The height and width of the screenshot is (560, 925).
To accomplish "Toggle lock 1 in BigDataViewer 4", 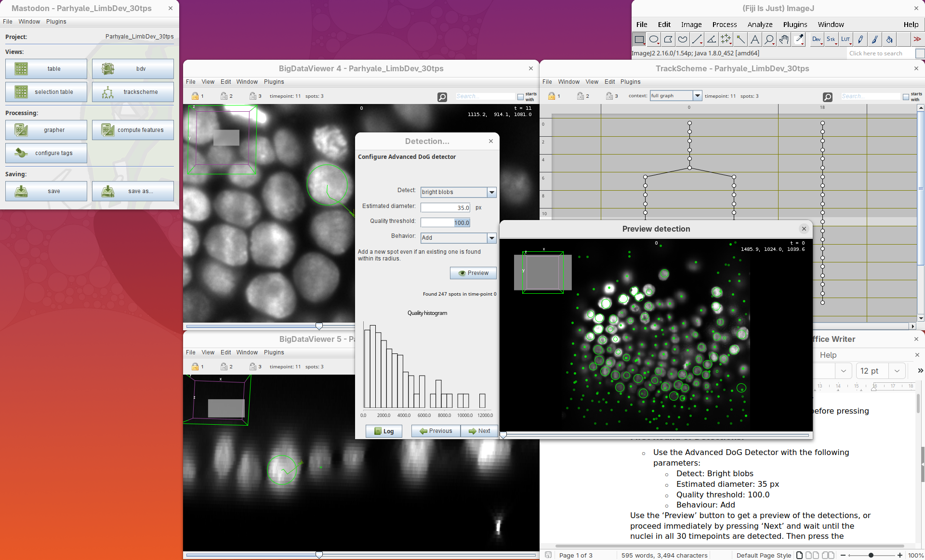I will click(x=195, y=96).
